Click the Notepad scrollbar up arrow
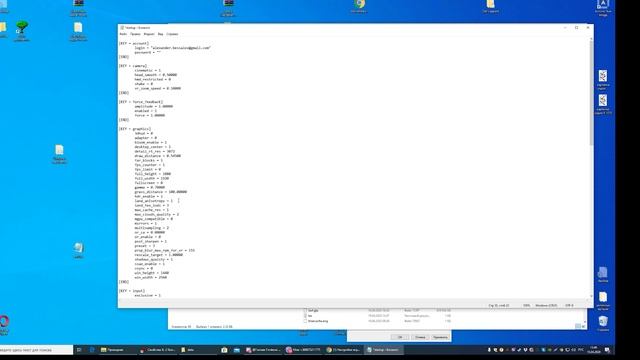This screenshot has width=640, height=360. pos(591,39)
